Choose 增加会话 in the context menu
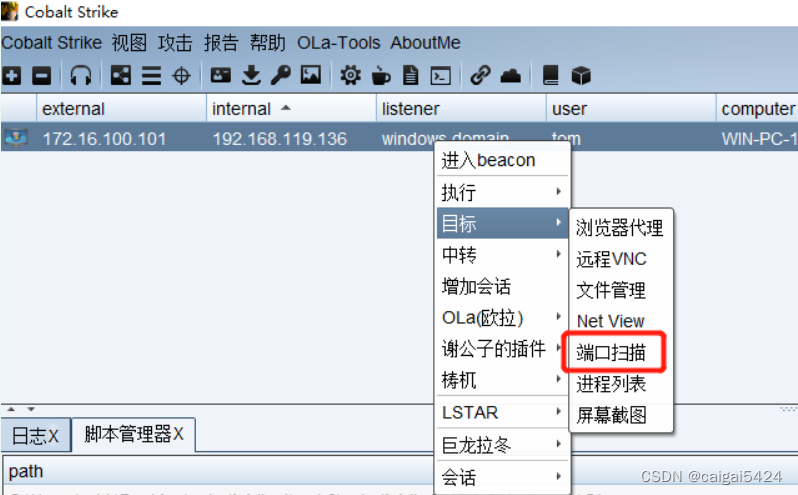 pos(502,286)
